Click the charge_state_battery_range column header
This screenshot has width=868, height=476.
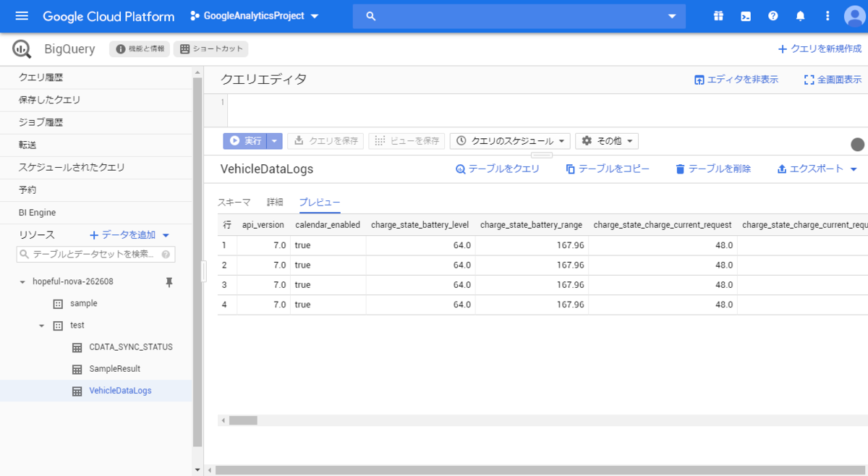pos(532,225)
